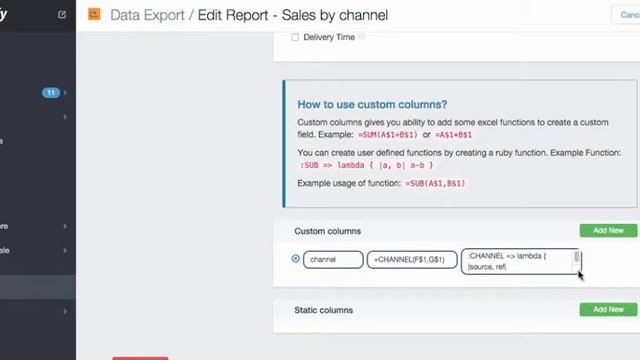Click the Custom columns section title
The width and height of the screenshot is (640, 360).
(x=327, y=231)
